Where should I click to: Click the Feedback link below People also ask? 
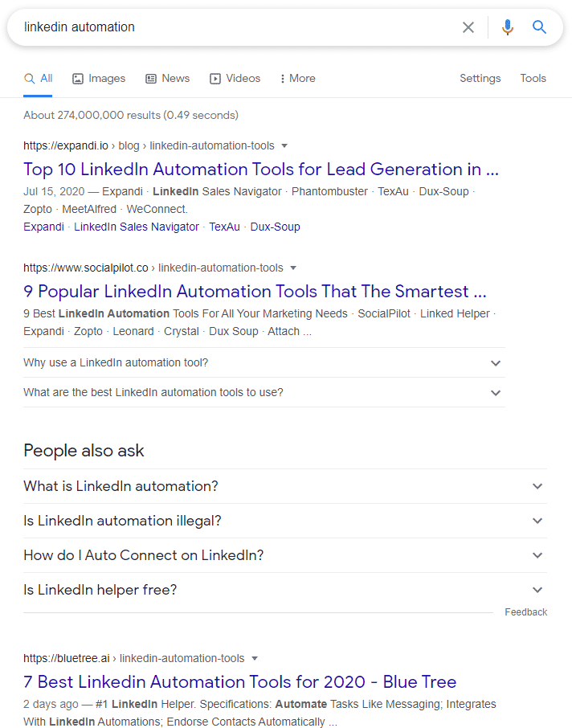526,612
